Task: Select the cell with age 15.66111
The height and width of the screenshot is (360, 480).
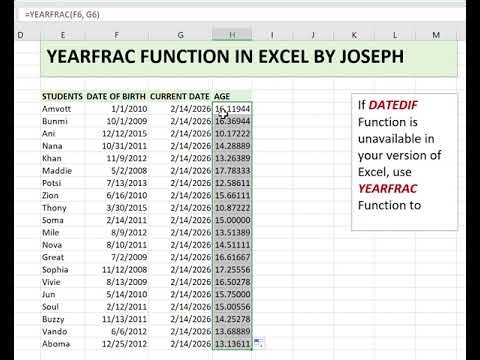Action: point(232,195)
